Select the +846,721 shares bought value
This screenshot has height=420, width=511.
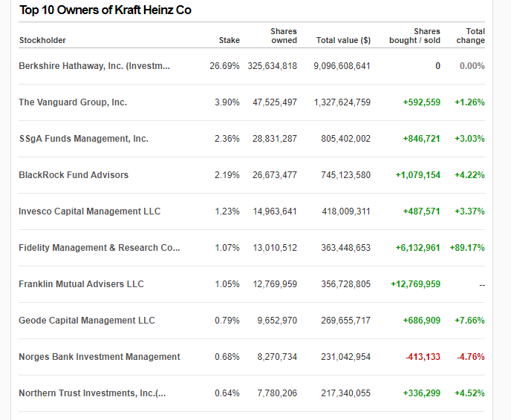point(422,139)
